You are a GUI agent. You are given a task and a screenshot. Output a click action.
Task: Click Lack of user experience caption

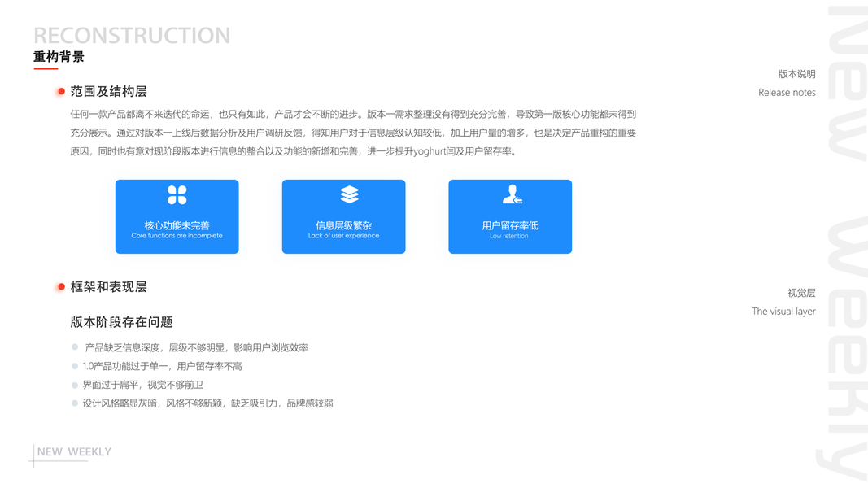344,236
